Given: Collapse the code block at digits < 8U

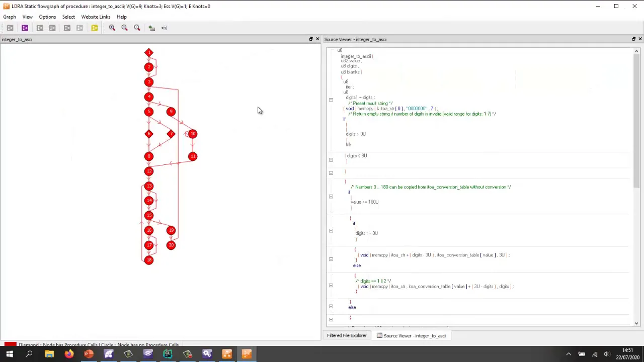Looking at the screenshot, I should pyautogui.click(x=331, y=160).
